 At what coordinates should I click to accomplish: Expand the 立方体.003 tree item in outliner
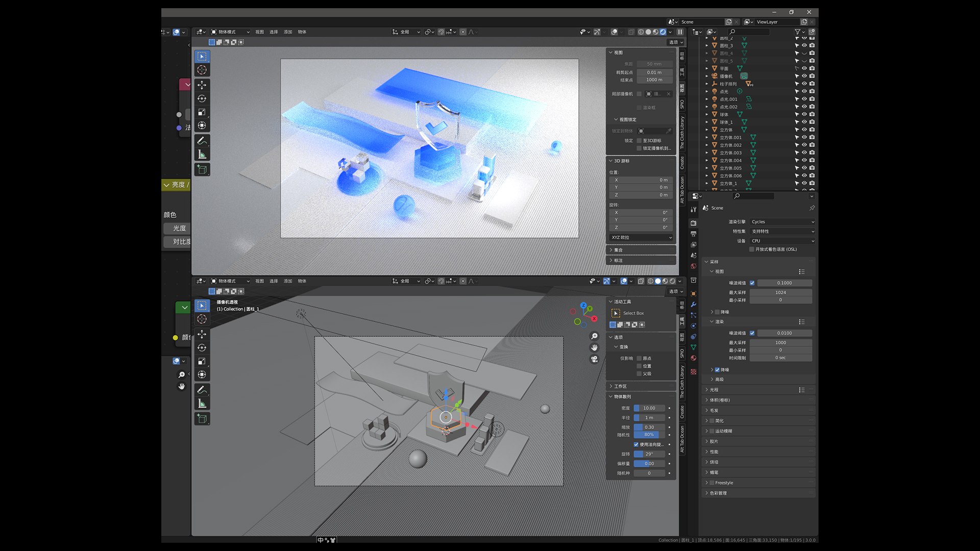[707, 153]
